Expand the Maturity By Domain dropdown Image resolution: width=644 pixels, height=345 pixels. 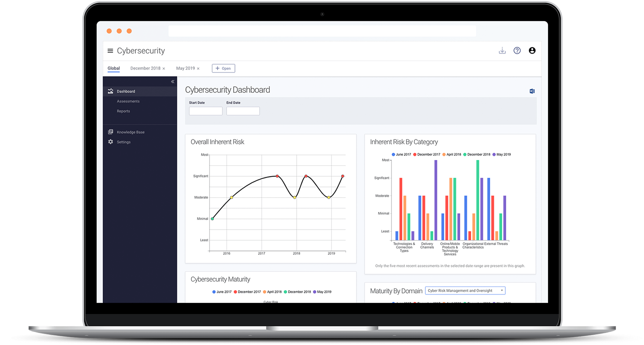(x=465, y=291)
